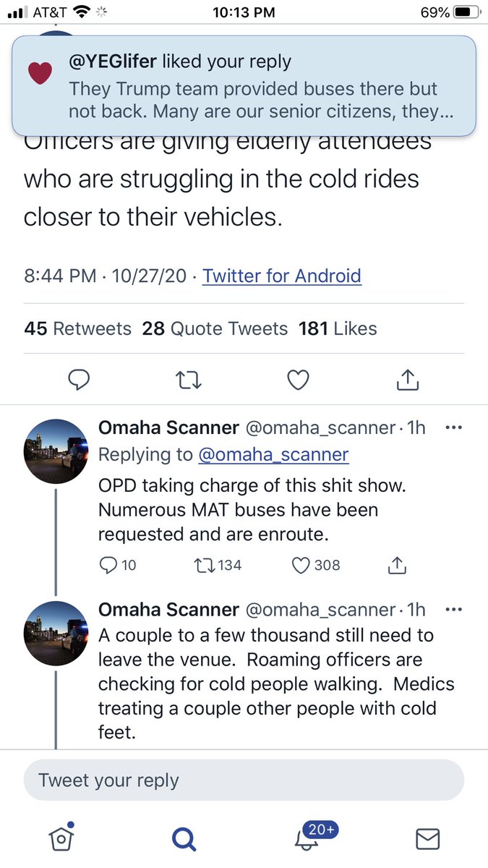
Task: View the 45 Retweets list
Action: coord(78,328)
